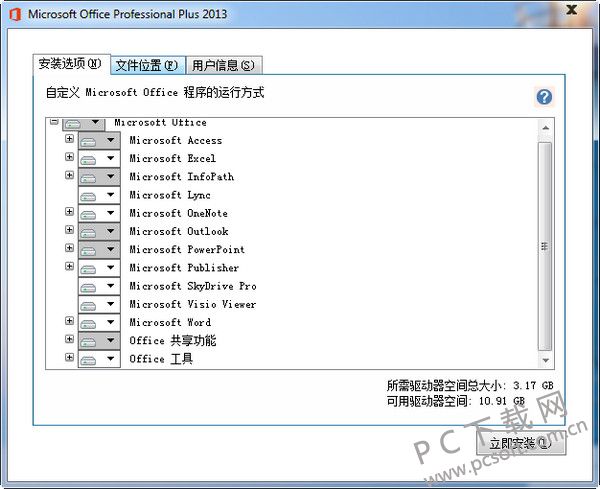The height and width of the screenshot is (489, 600).
Task: Expand the Microsoft InfoPath tree node
Action: tap(70, 176)
